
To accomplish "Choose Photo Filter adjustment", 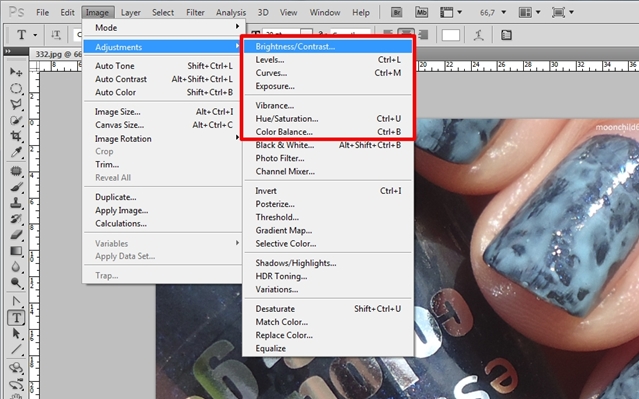I will pyautogui.click(x=328, y=158).
